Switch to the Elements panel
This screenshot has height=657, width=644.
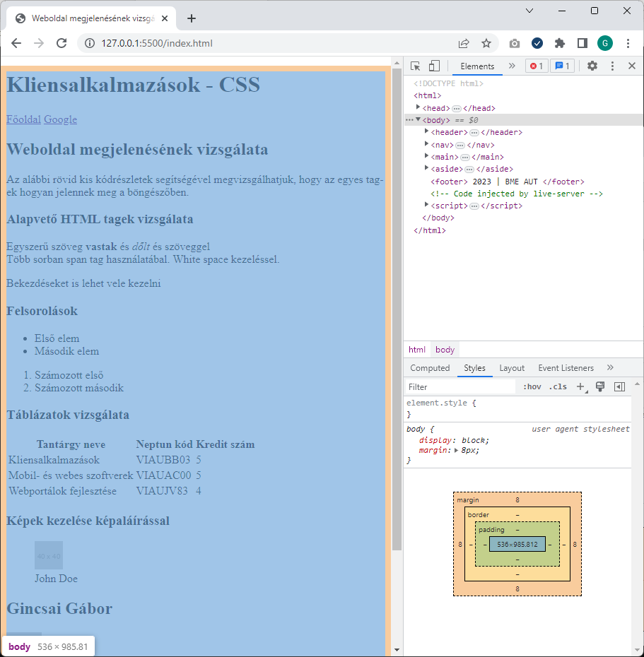pos(477,66)
